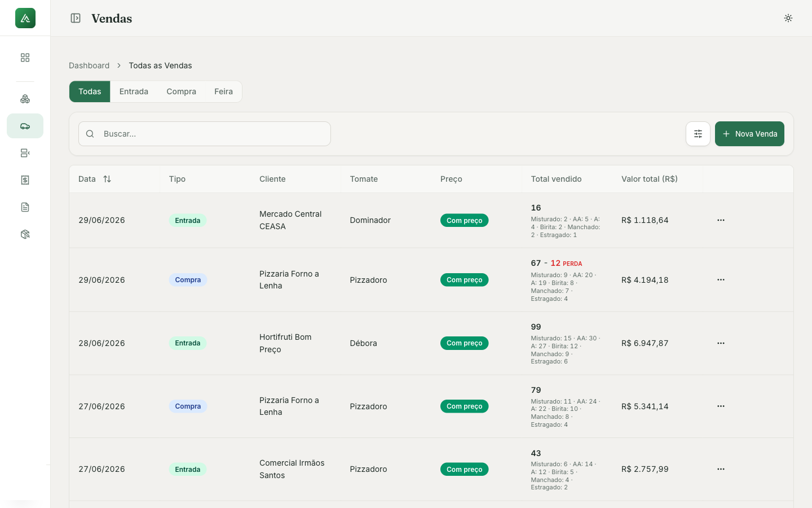Switch to the Entrada tab

(134, 91)
